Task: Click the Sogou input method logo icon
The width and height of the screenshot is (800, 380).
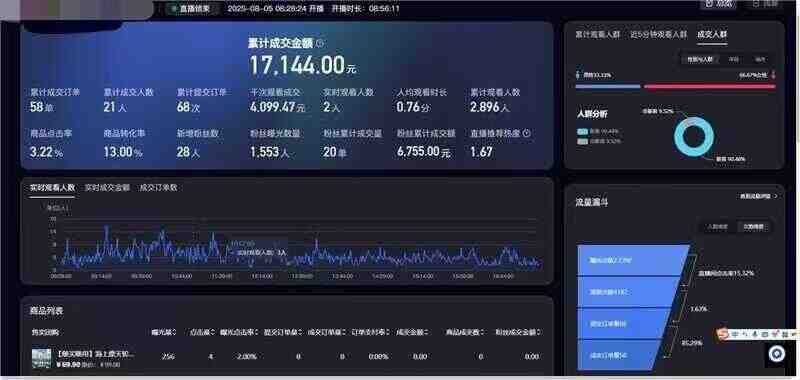Action: tap(722, 334)
